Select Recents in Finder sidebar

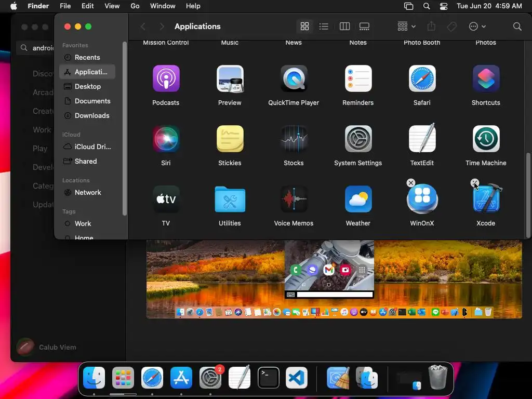click(x=87, y=57)
